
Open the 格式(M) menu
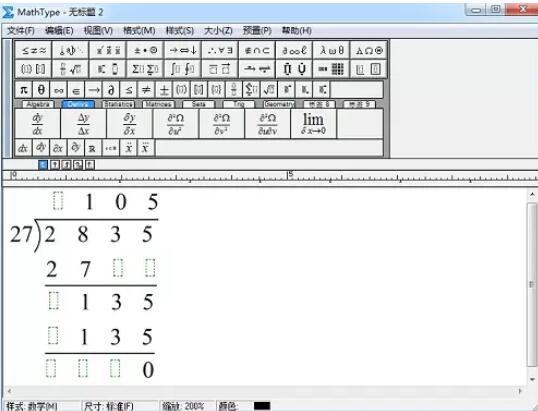(139, 31)
